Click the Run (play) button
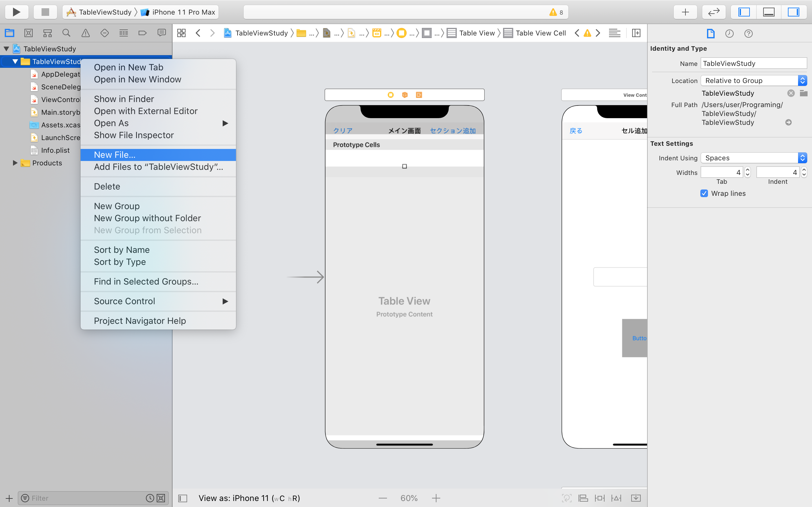The image size is (812, 507). coord(16,12)
